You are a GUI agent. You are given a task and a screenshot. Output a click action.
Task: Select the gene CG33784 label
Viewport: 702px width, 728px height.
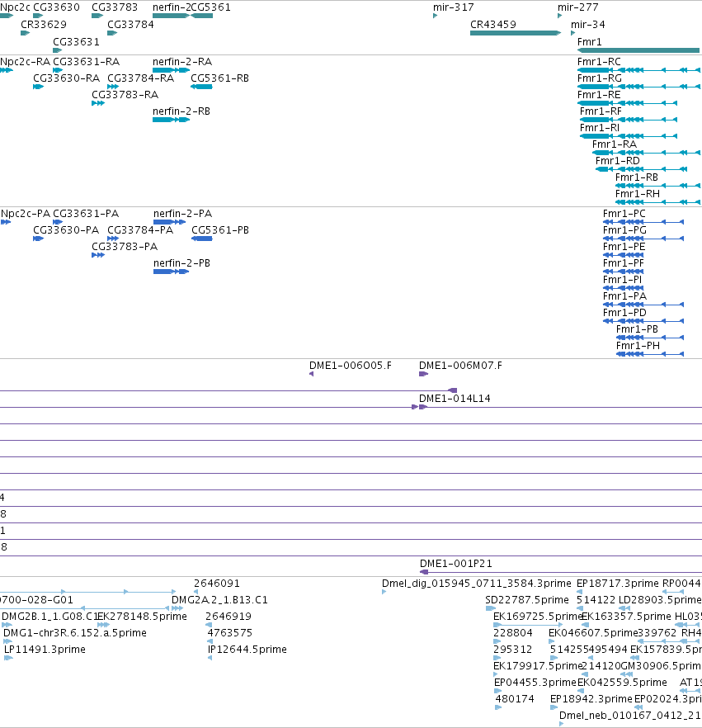click(x=130, y=25)
